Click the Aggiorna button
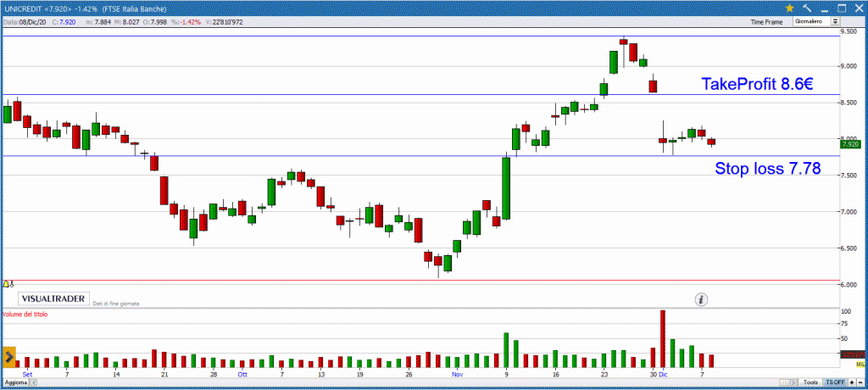Image resolution: width=868 pixels, height=390 pixels. pos(16,382)
